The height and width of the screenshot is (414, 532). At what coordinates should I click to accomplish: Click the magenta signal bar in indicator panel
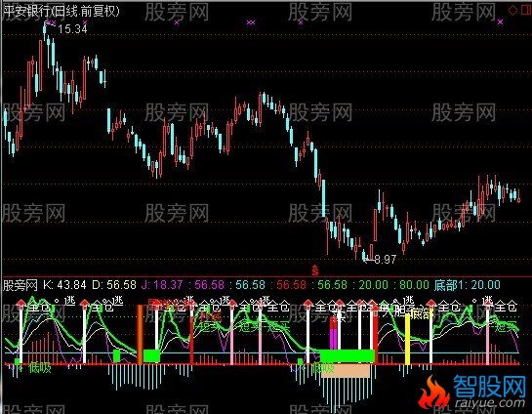pos(333,339)
